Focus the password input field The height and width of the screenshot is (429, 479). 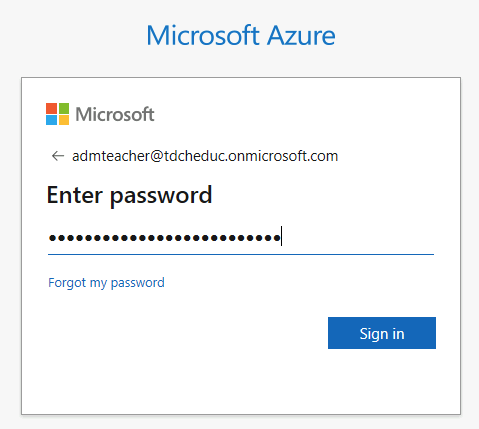tap(241, 238)
